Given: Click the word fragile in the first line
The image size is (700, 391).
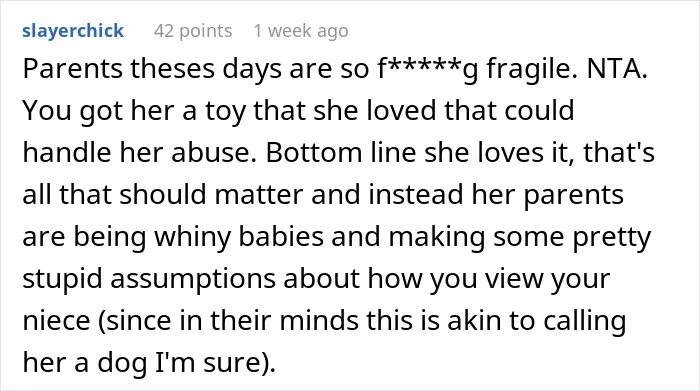Looking at the screenshot, I should coord(532,70).
